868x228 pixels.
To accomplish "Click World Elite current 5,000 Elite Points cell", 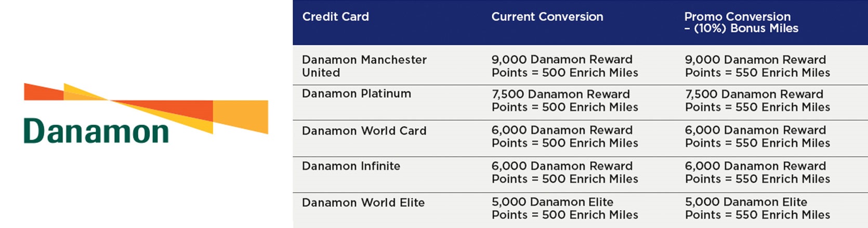I will 565,208.
